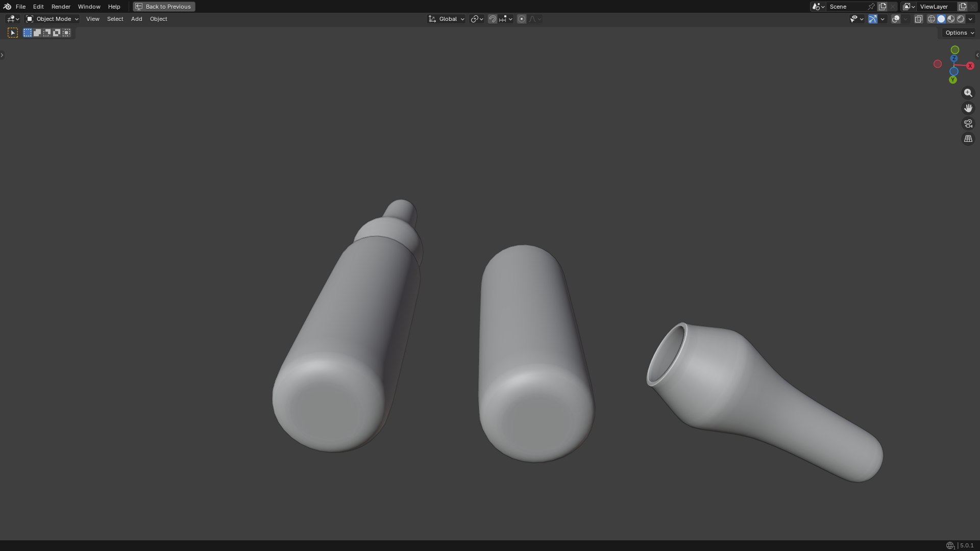
Task: Activate the pan view hand icon
Action: pyautogui.click(x=968, y=108)
